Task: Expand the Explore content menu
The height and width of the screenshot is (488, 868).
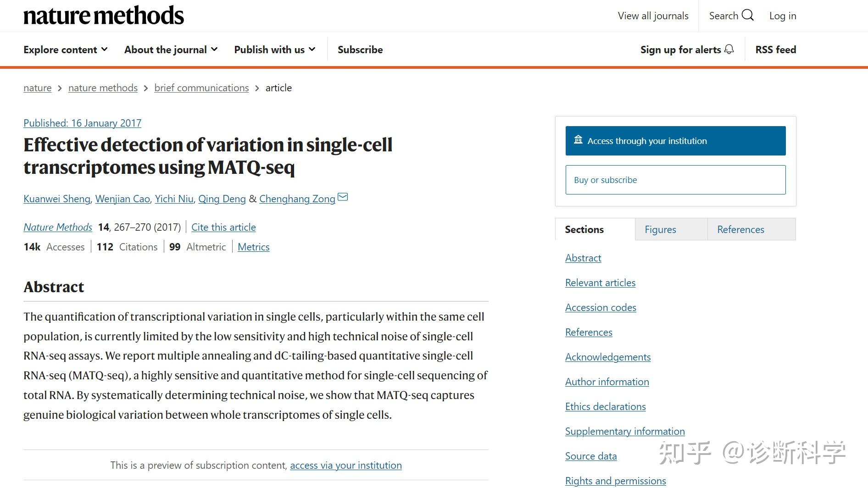Action: (x=66, y=50)
